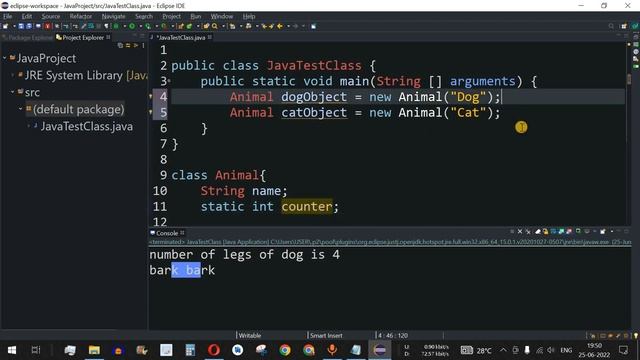The height and width of the screenshot is (360, 640).
Task: Click the Open Perspective icon
Action: 624,26
